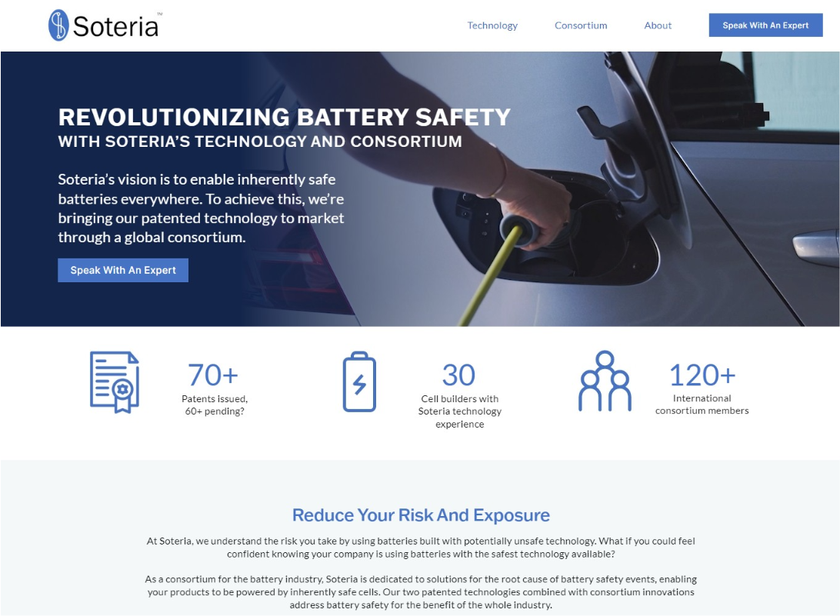
Task: Select the 120+ consortium members number
Action: [x=702, y=375]
